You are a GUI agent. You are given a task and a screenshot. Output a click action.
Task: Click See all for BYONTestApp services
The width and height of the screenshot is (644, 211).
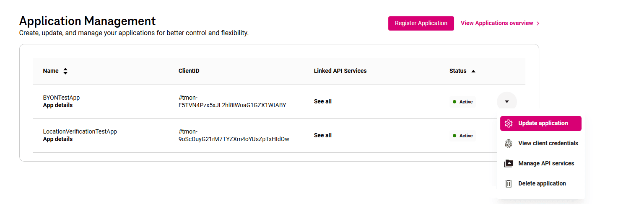click(323, 101)
